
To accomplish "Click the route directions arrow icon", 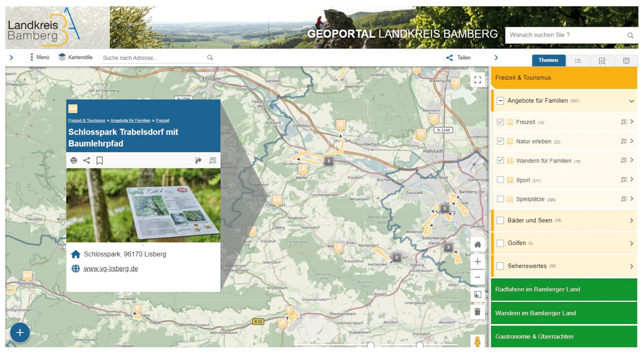I will coord(198,160).
